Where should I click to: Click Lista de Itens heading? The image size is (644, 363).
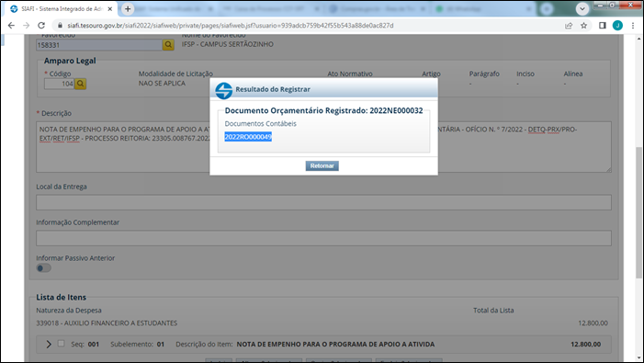pyautogui.click(x=62, y=298)
